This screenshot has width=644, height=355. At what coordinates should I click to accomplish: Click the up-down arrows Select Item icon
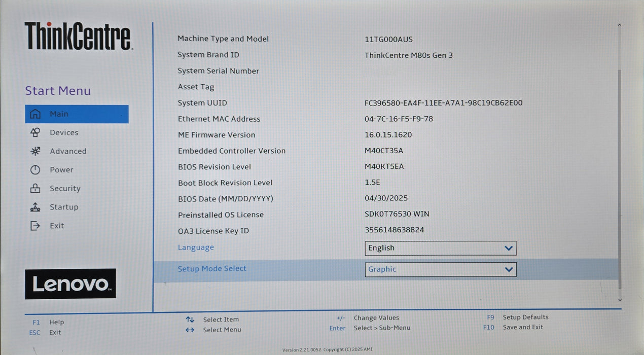tap(190, 319)
